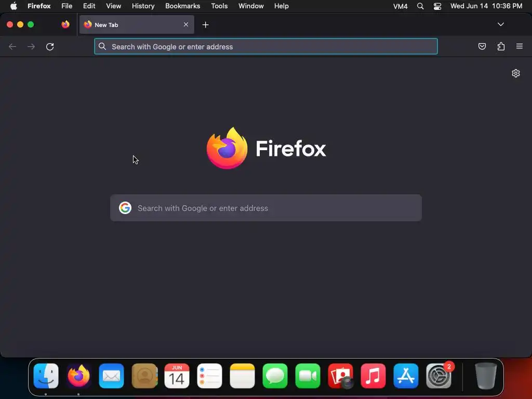Open the Extensions puzzle icon
The height and width of the screenshot is (399, 532).
click(501, 46)
